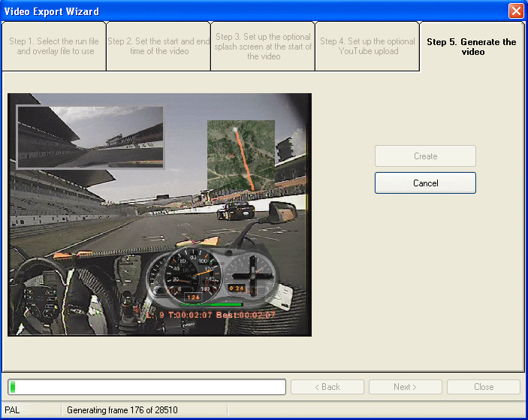Go to Step 4 YouTube upload tab
The height and width of the screenshot is (420, 528).
tap(367, 47)
